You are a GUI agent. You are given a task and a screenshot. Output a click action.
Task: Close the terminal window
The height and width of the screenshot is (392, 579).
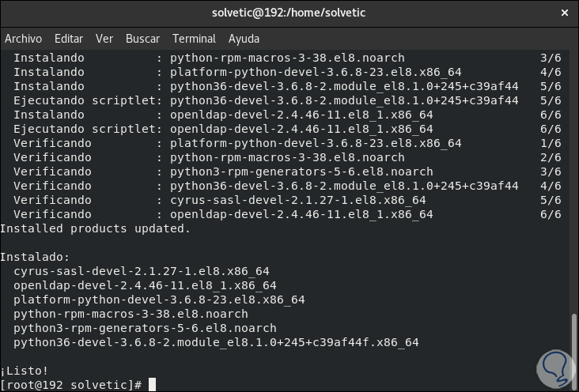[x=564, y=13]
